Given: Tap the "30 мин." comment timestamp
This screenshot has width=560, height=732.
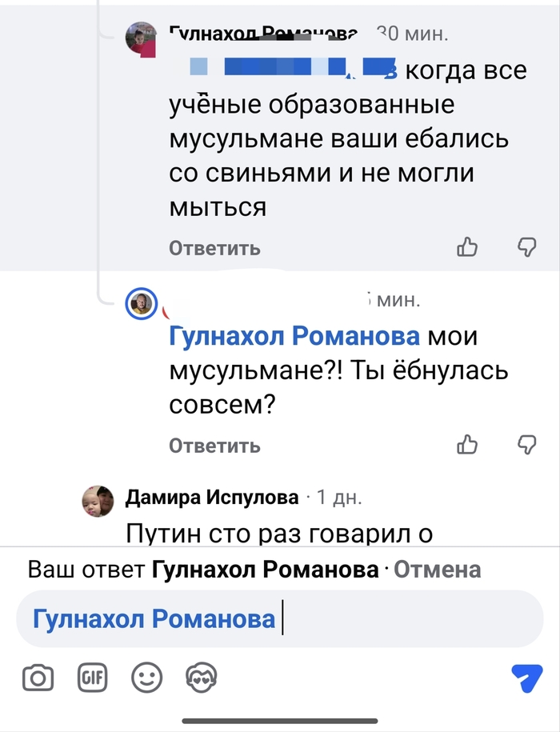Looking at the screenshot, I should coord(412,34).
